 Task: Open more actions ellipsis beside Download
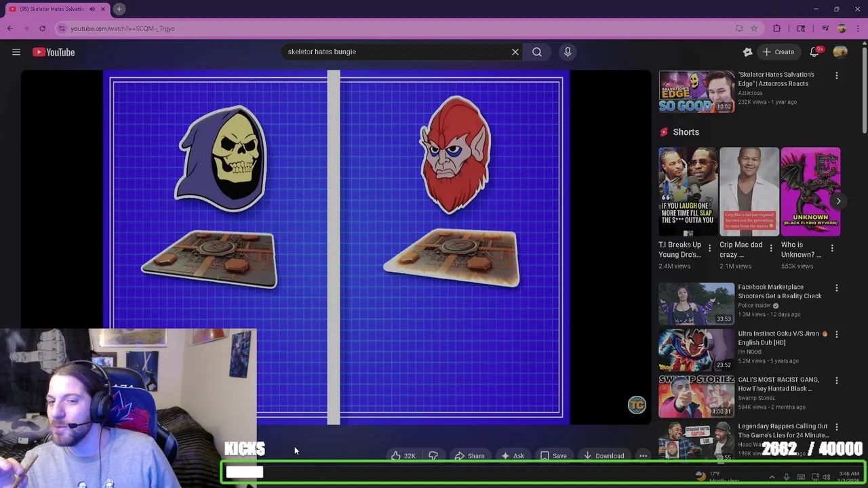point(643,456)
